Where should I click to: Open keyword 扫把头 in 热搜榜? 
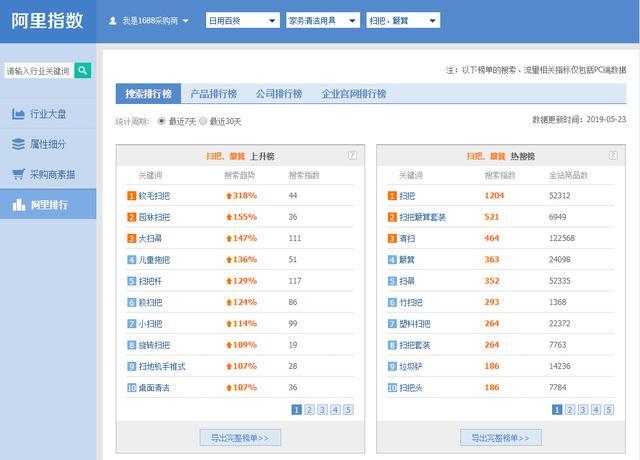[411, 387]
